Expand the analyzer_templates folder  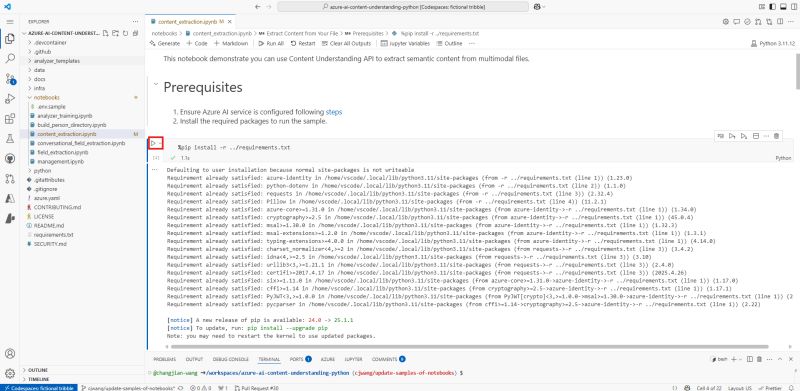[x=82, y=61]
